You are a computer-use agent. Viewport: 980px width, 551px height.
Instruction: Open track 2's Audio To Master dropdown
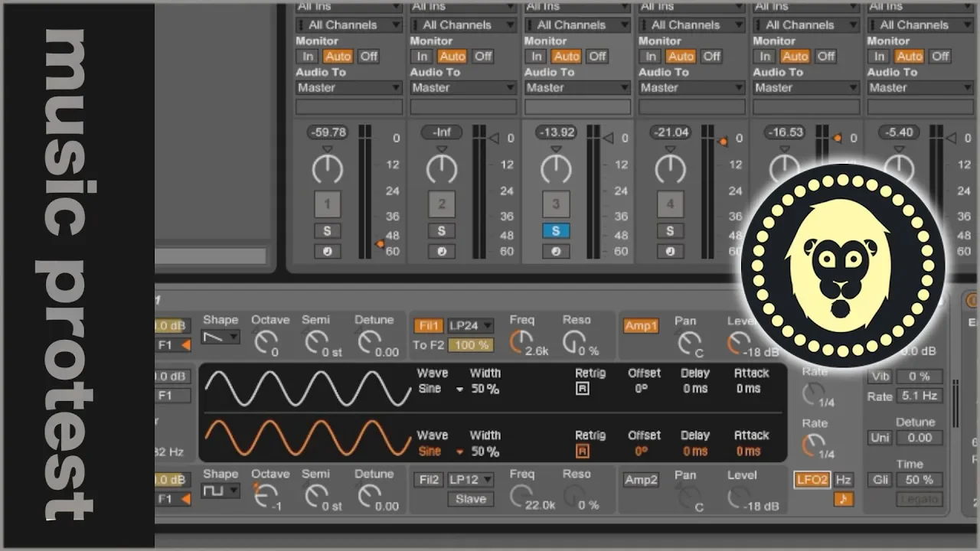[x=462, y=88]
